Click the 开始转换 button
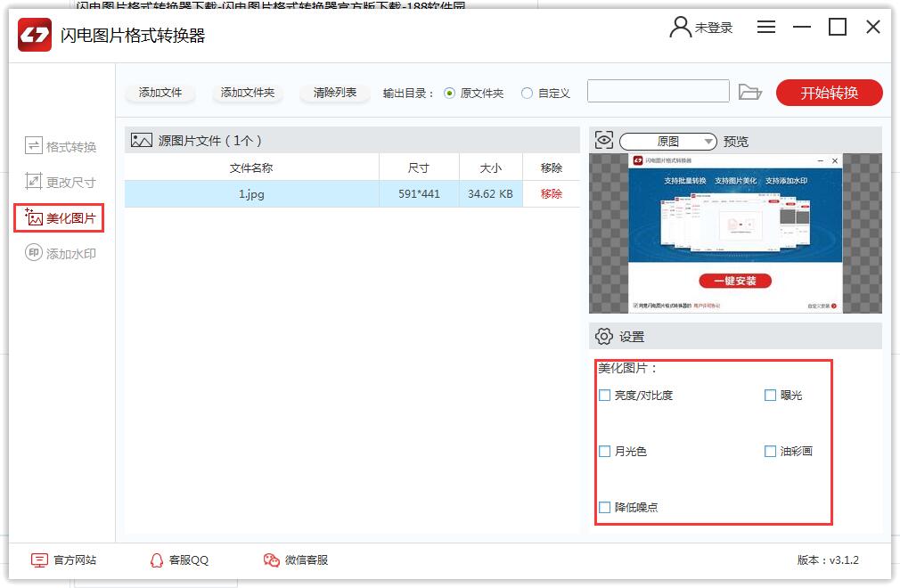The image size is (900, 588). click(x=829, y=93)
